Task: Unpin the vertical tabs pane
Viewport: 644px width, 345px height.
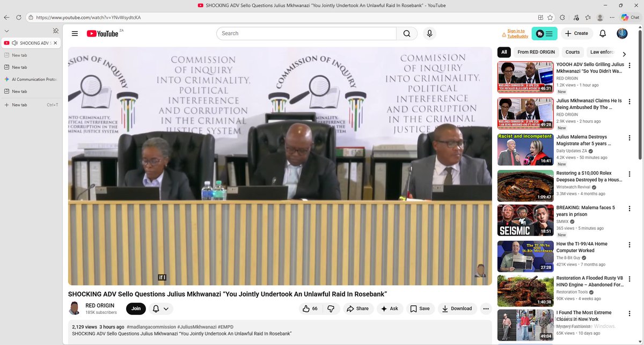Action: tap(56, 31)
